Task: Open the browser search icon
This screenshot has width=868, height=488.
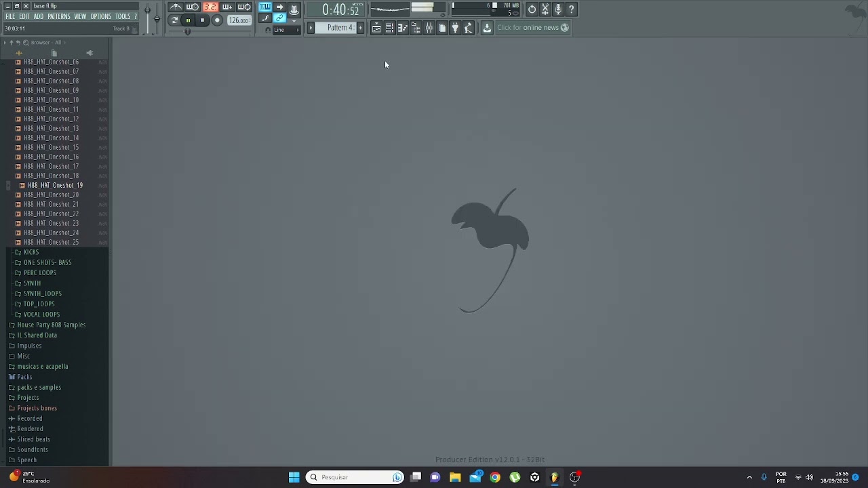Action: click(26, 43)
